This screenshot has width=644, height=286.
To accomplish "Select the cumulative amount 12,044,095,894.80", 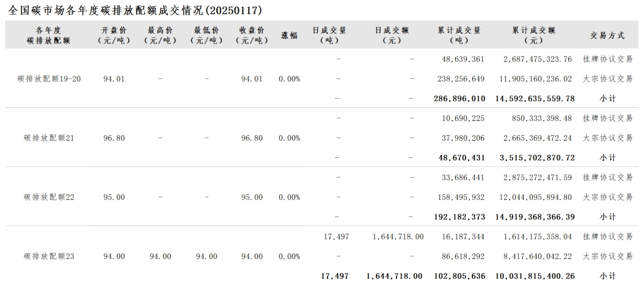I will point(535,197).
